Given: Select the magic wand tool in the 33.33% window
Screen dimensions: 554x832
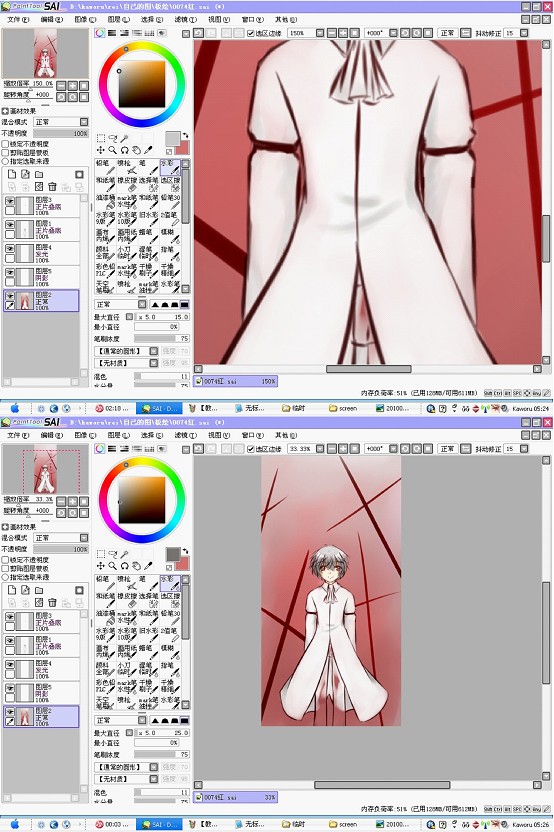Looking at the screenshot, I should 124,554.
